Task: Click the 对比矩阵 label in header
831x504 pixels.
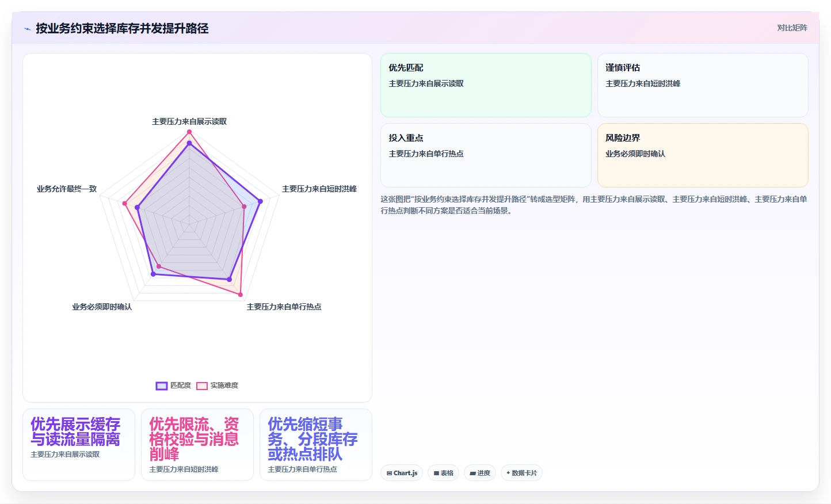Action: pyautogui.click(x=792, y=28)
